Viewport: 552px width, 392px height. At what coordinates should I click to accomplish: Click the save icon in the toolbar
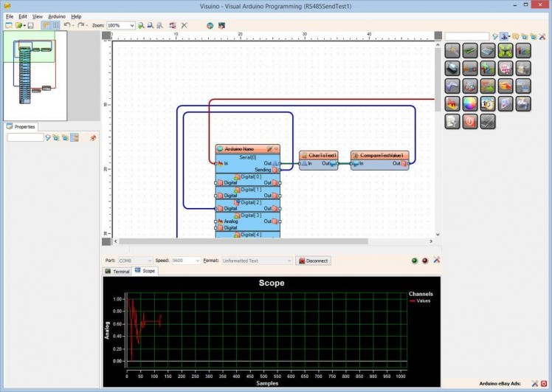[30, 25]
